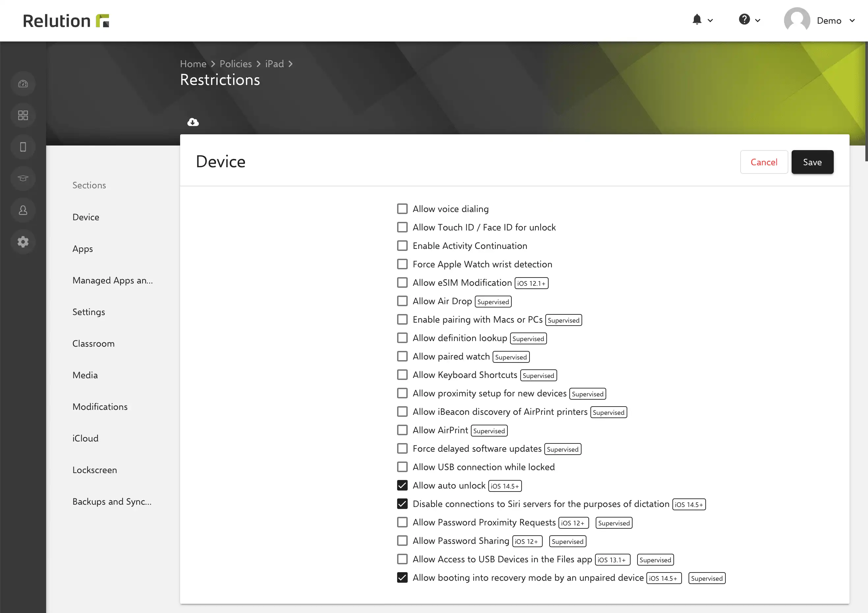Click the help question mark icon
Viewport: 868px width, 613px height.
(744, 19)
